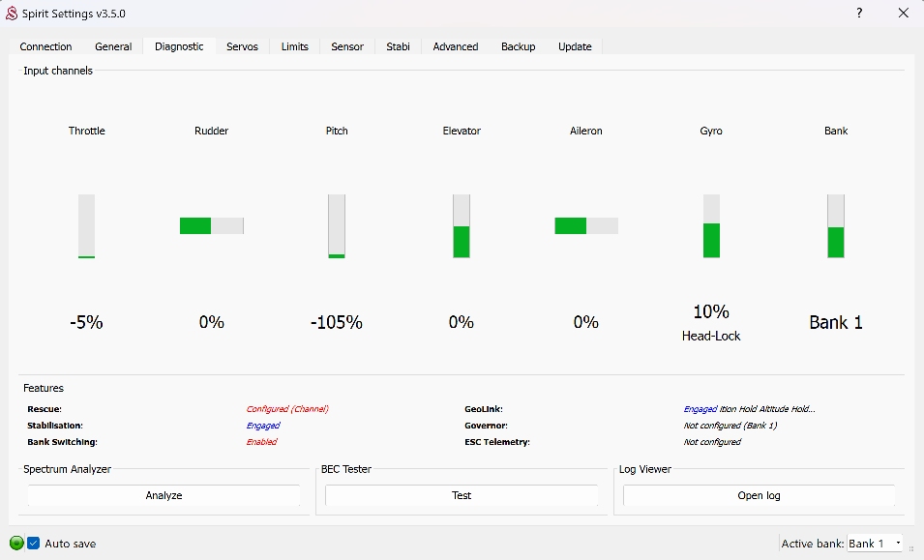Viewport: 924px width, 560px height.
Task: Switch to the Connection tab
Action: click(x=45, y=46)
